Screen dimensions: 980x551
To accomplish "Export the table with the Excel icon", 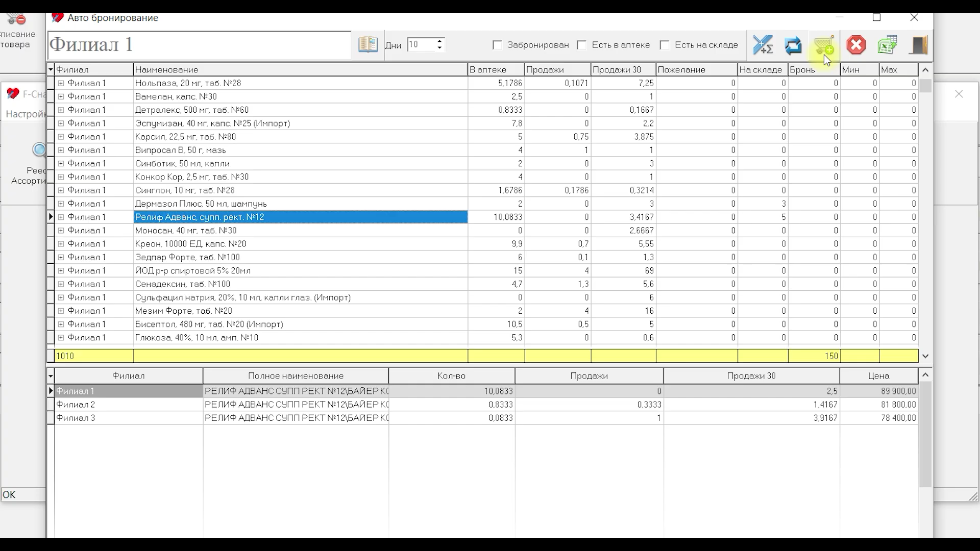I will [x=887, y=45].
